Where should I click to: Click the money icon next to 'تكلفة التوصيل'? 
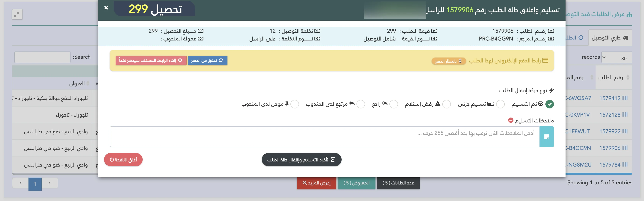[x=318, y=31]
